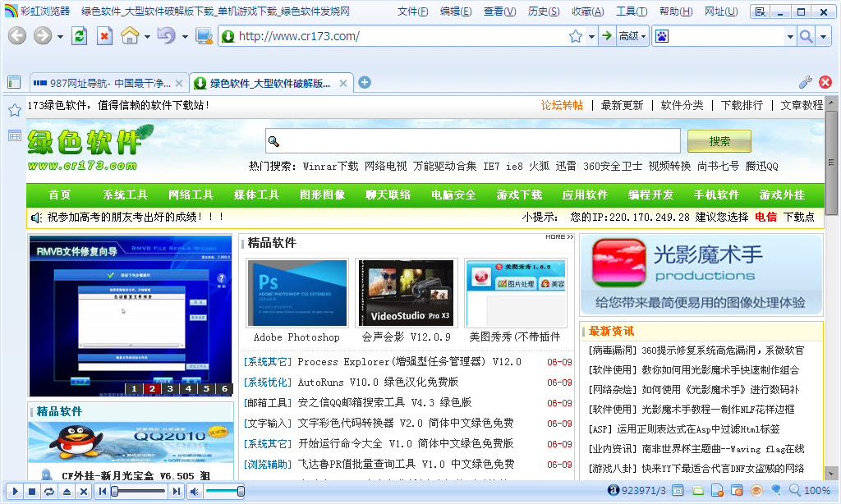Click the magnifier search button in the toolbar
This screenshot has width=841, height=504.
[x=807, y=36]
